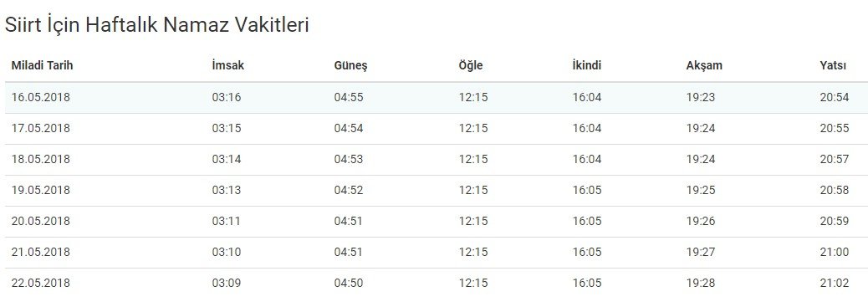Select the 04:52 Güneş time

349,190
